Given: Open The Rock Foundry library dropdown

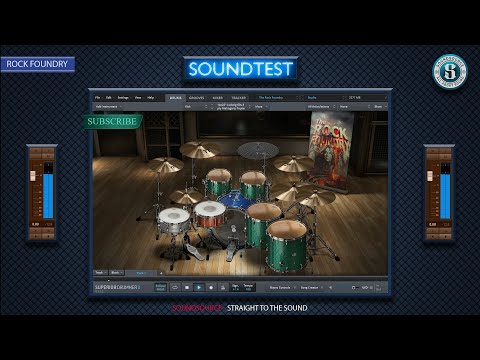Looking at the screenshot, I should coord(278,98).
